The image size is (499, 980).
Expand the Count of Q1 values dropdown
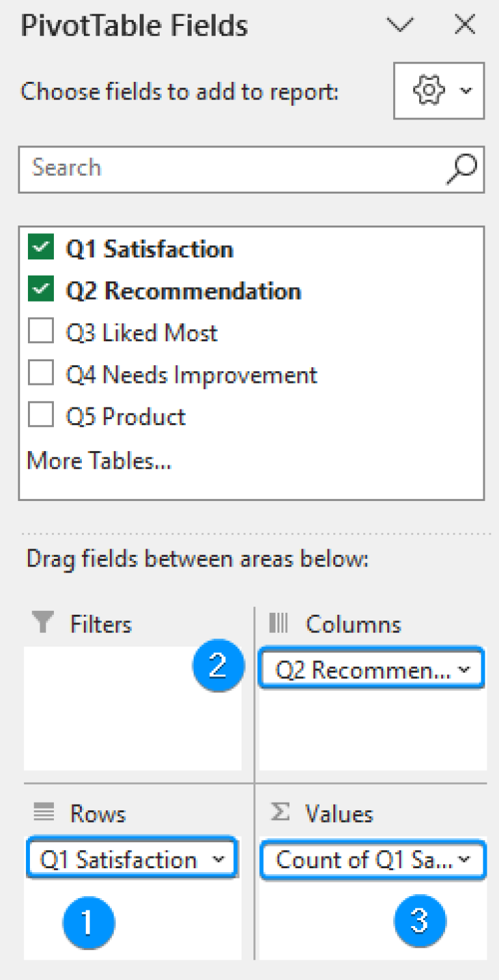point(465,860)
